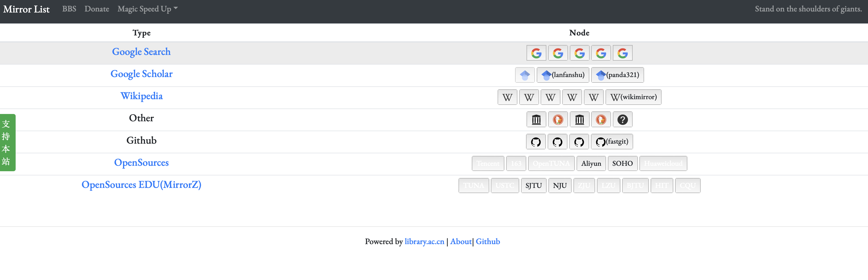Follow the OpenSources type link

141,163
